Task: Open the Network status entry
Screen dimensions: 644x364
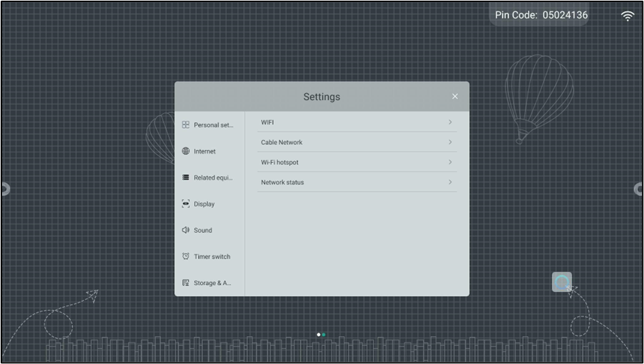Action: [283, 182]
